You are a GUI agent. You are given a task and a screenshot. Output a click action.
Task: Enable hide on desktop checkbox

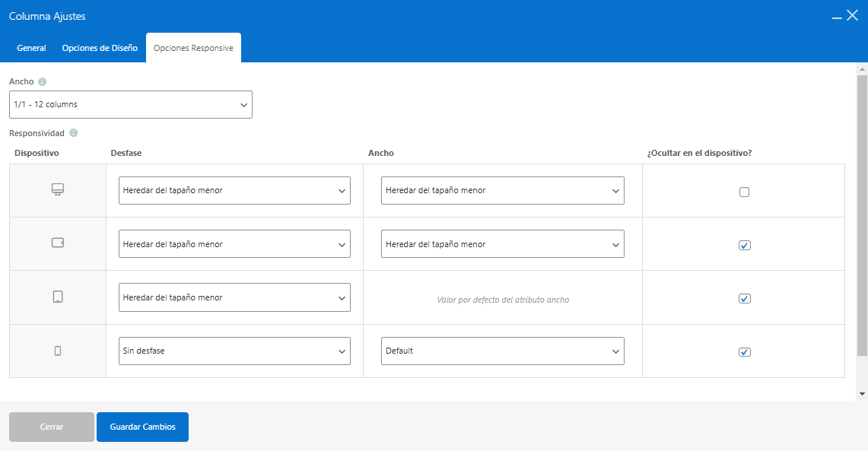[744, 192]
